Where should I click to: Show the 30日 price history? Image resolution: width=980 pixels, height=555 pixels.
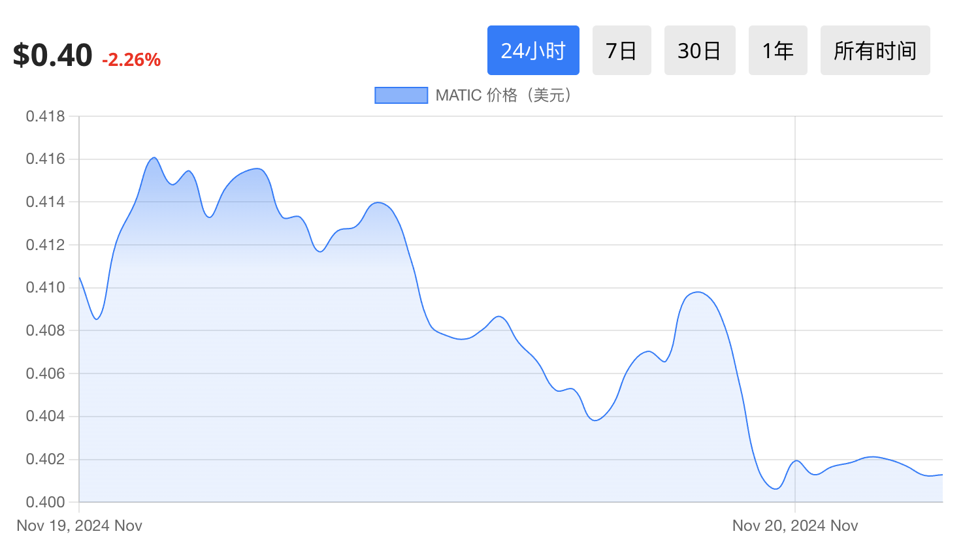pos(699,50)
